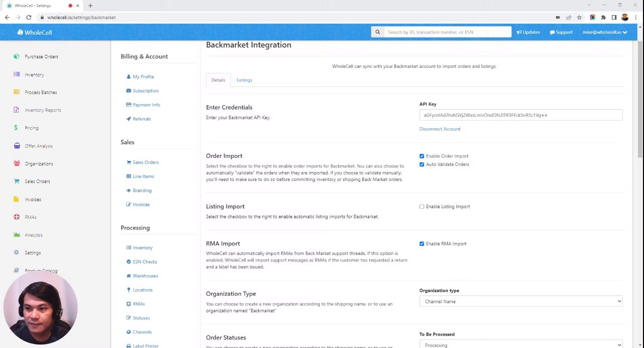
Task: Click the search magnifier icon
Action: [x=377, y=32]
